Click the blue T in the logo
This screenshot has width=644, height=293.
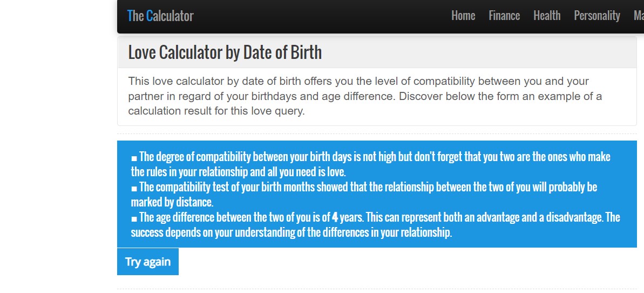130,16
